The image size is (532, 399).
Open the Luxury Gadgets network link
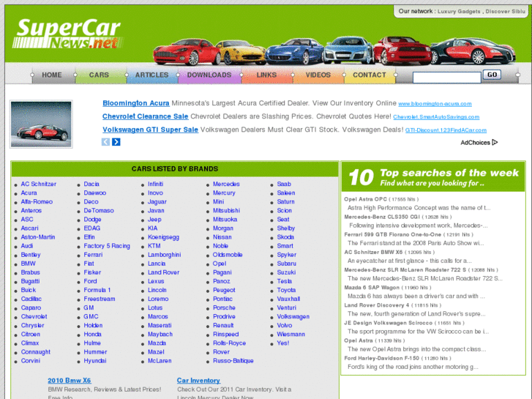coord(459,11)
